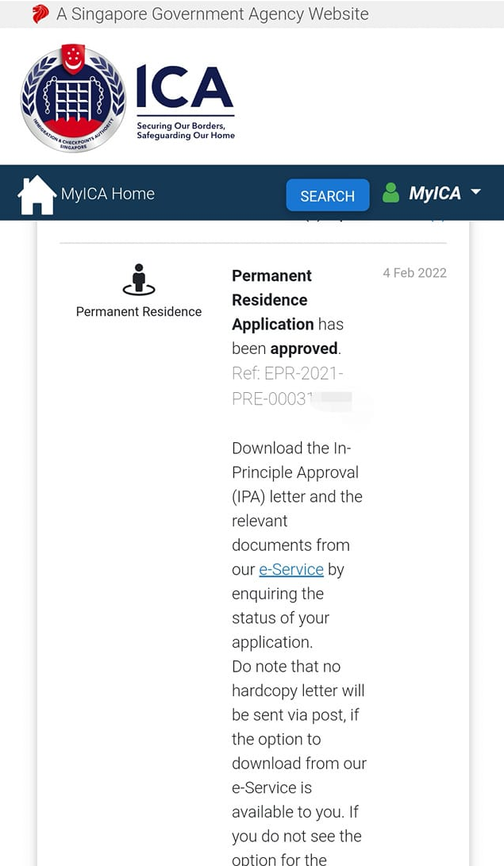This screenshot has height=866, width=504.
Task: Click the Permanent Residence category label
Action: tap(139, 311)
